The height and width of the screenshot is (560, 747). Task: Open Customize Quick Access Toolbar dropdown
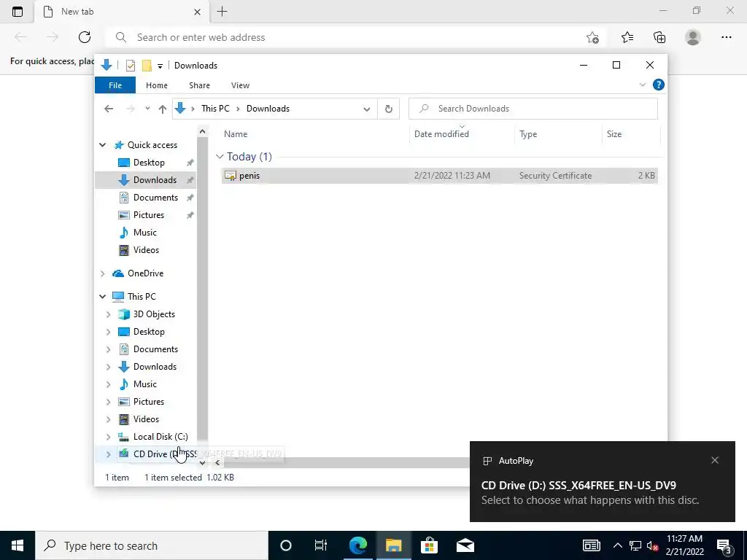(160, 66)
